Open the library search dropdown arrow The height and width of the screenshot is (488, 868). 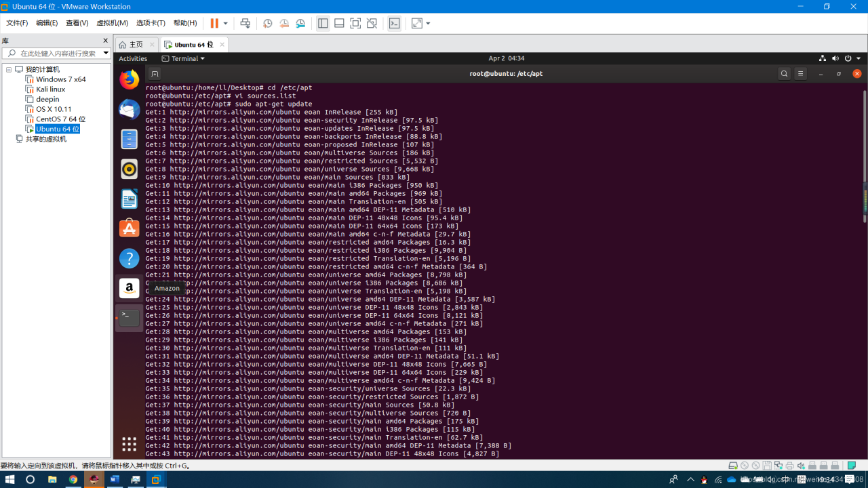coord(106,53)
